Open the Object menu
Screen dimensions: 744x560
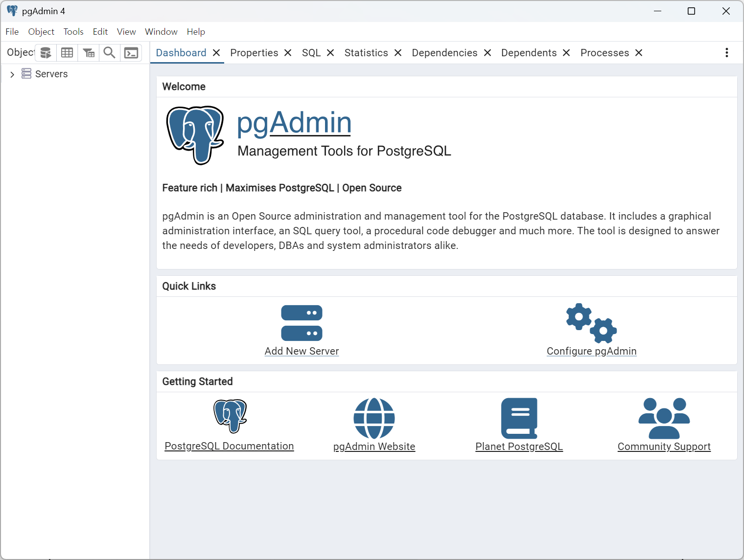pyautogui.click(x=41, y=32)
